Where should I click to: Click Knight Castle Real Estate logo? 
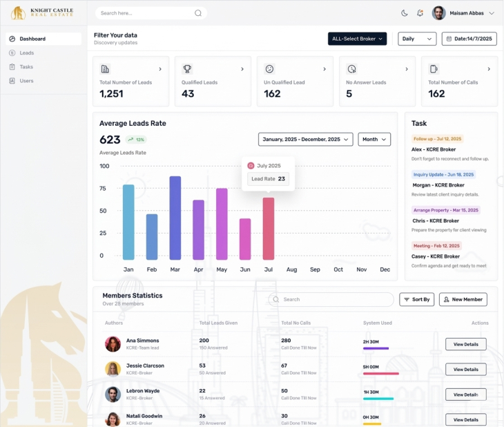[41, 12]
